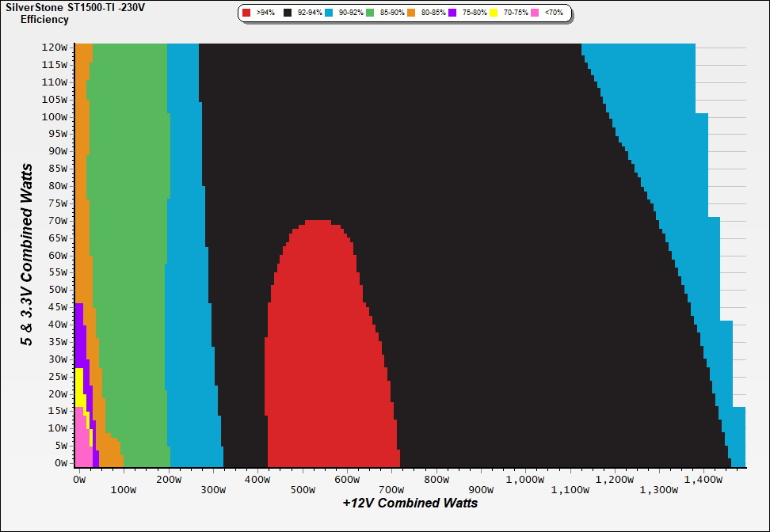Click the yellow 70-75% legend swatch
This screenshot has height=532, width=770.
coord(494,13)
